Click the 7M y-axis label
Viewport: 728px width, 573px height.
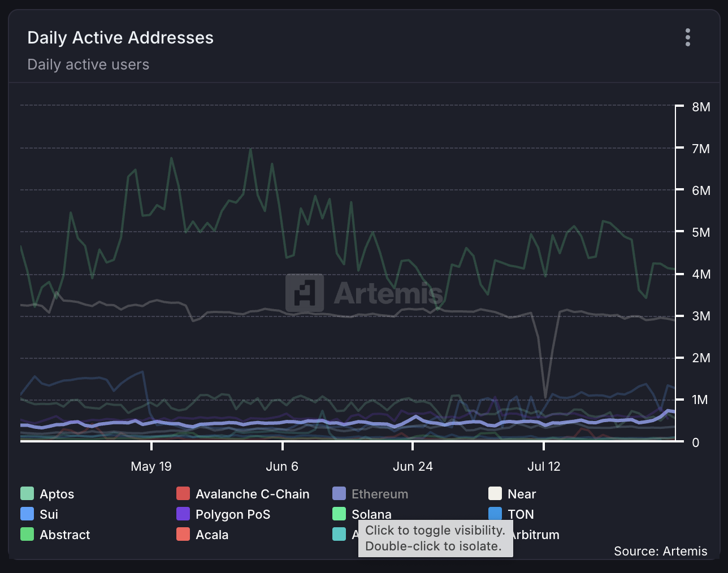click(701, 149)
